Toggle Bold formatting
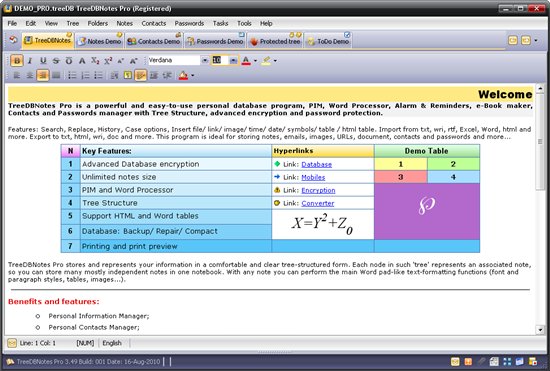This screenshot has height=371, width=550. [x=16, y=61]
